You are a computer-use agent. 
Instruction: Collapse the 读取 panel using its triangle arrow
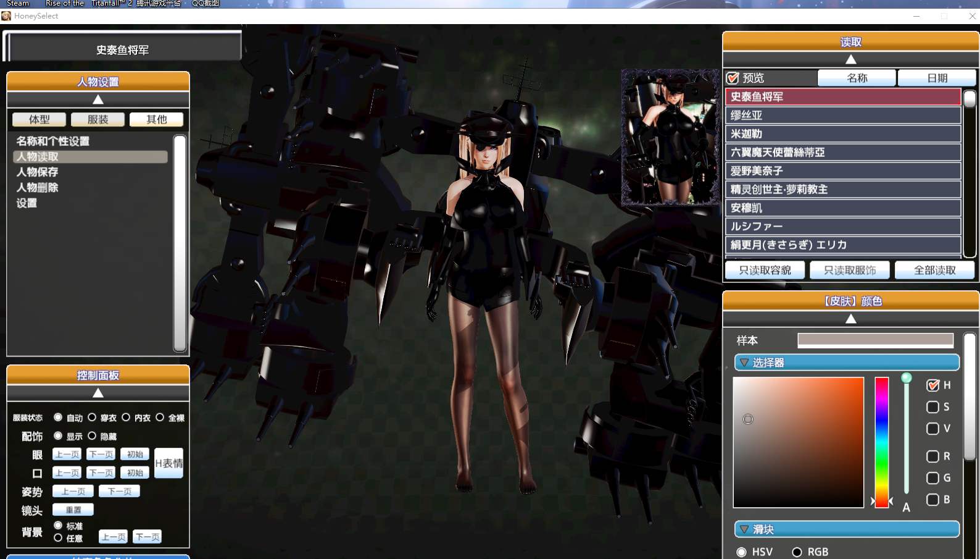(850, 60)
